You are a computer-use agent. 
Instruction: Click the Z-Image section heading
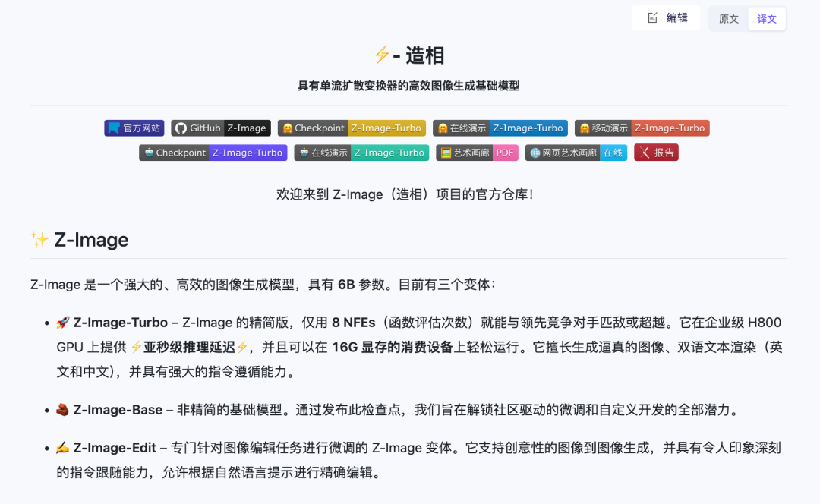[91, 239]
